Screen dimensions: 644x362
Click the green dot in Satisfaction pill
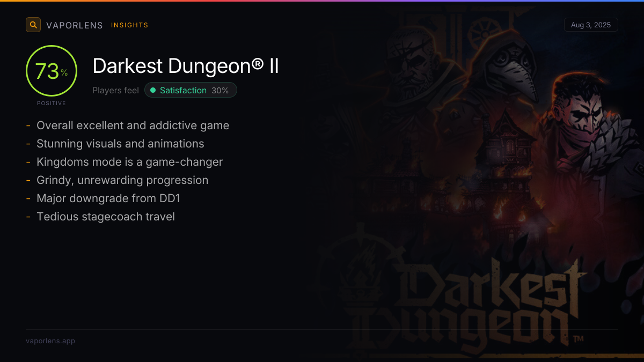pos(153,90)
